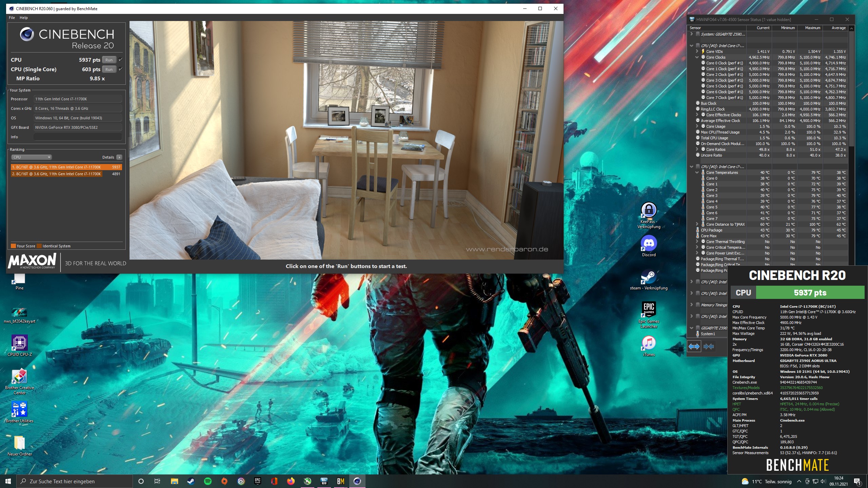Click the Info text field in Cinebench
868x488 pixels.
tap(78, 137)
